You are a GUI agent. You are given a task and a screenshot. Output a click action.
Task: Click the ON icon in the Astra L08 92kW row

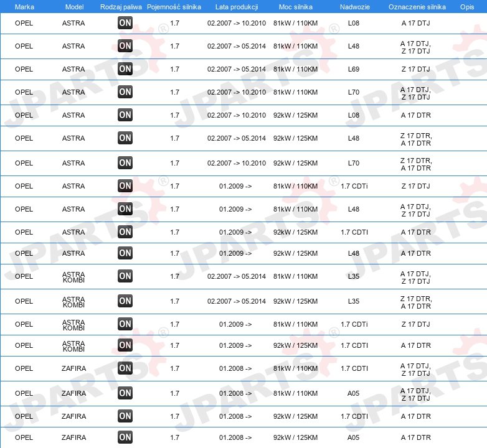pyautogui.click(x=125, y=115)
